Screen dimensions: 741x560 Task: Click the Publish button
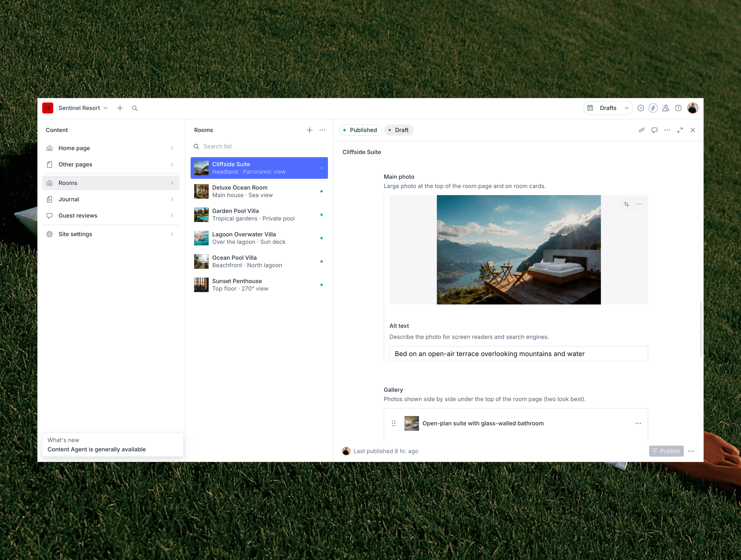tap(666, 451)
